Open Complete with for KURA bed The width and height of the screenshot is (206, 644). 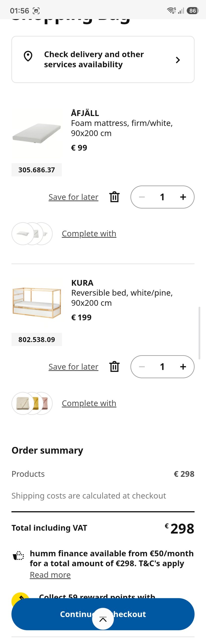point(89,403)
